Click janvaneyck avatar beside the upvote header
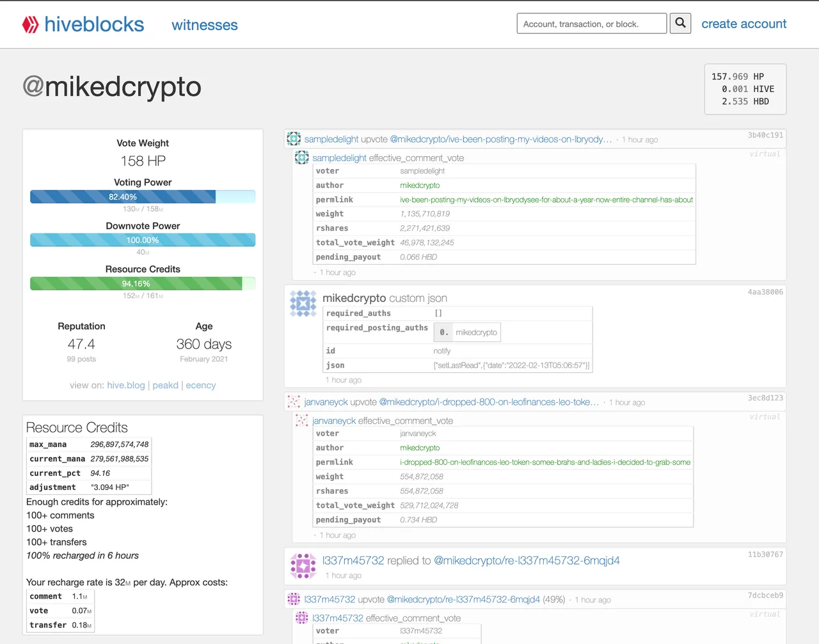The width and height of the screenshot is (819, 644). click(294, 402)
